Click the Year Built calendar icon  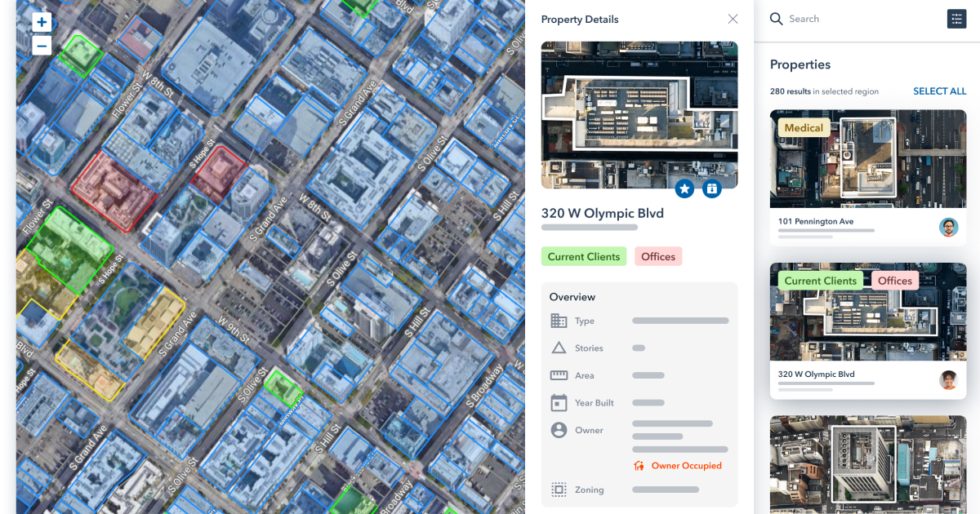559,402
